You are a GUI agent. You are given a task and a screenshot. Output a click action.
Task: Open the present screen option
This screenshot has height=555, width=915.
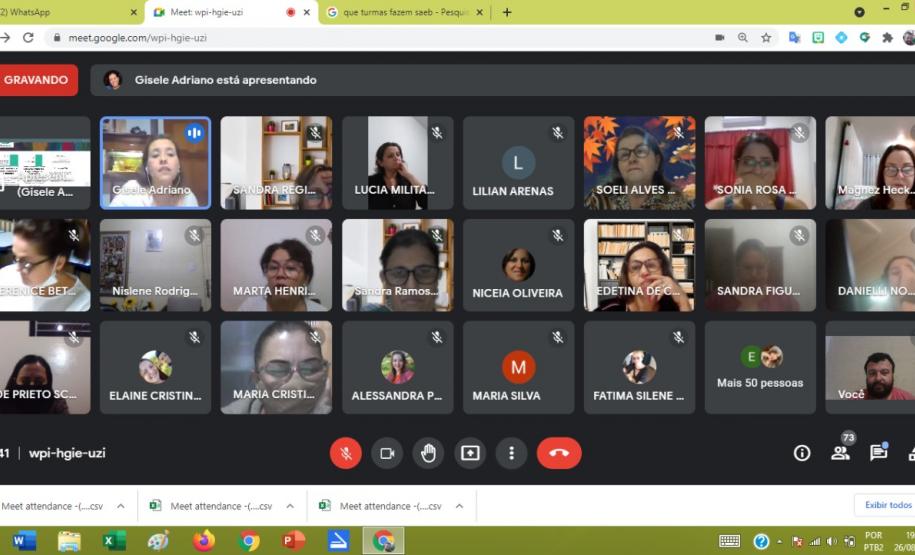tap(470, 453)
